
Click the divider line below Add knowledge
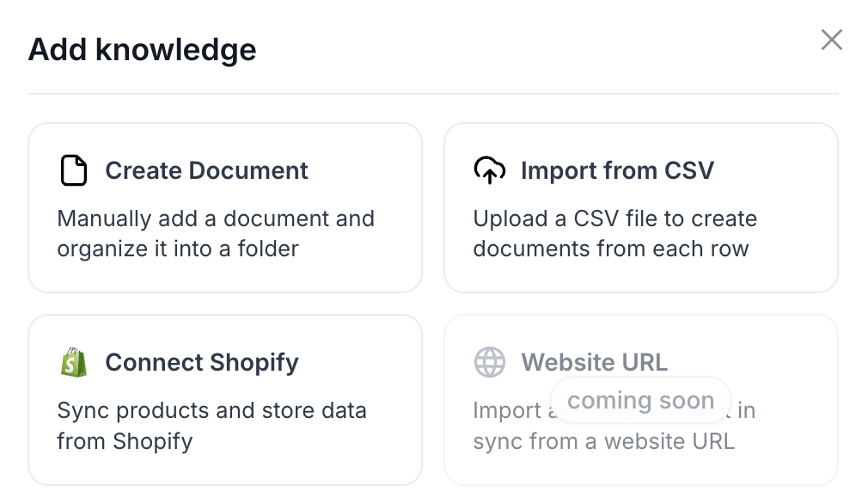tap(433, 94)
